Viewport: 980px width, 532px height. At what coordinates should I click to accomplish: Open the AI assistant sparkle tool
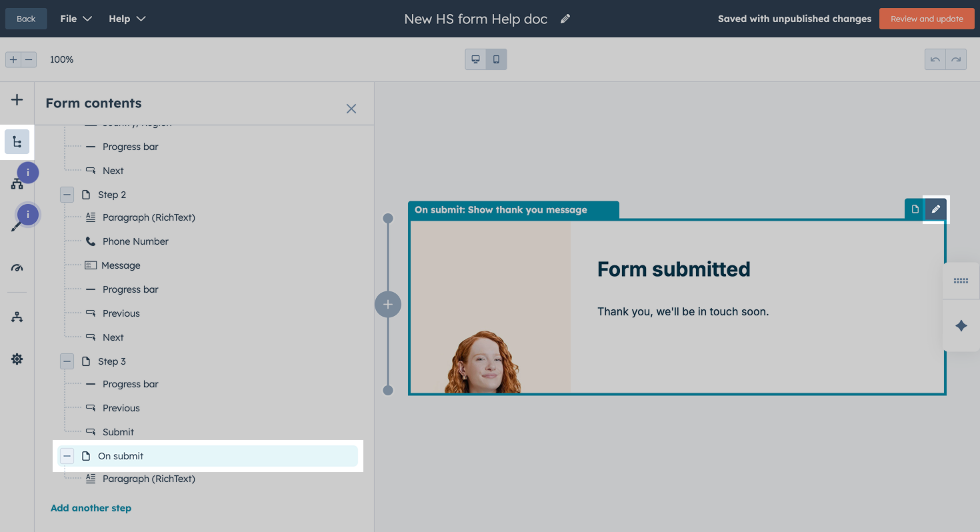[961, 326]
